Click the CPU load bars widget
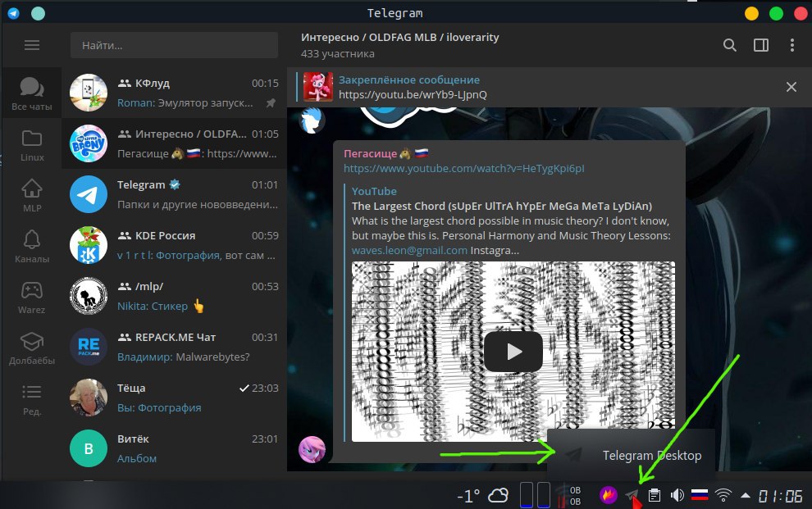 point(535,494)
